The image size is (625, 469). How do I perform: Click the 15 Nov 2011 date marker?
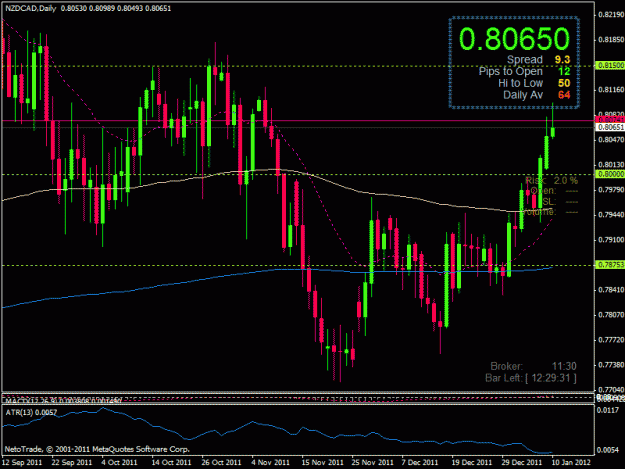click(x=322, y=462)
